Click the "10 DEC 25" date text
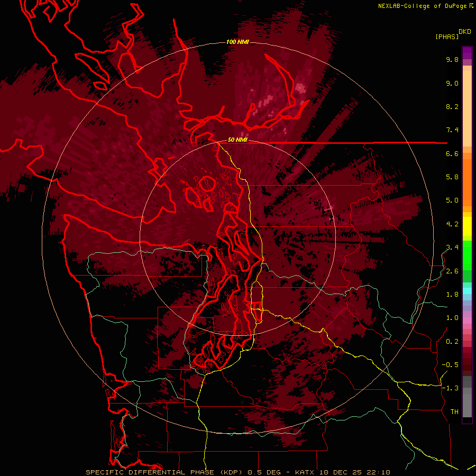The height and width of the screenshot is (476, 476). [341, 472]
